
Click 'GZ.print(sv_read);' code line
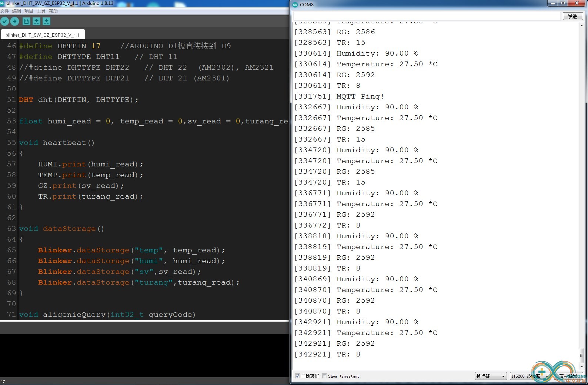(x=81, y=186)
